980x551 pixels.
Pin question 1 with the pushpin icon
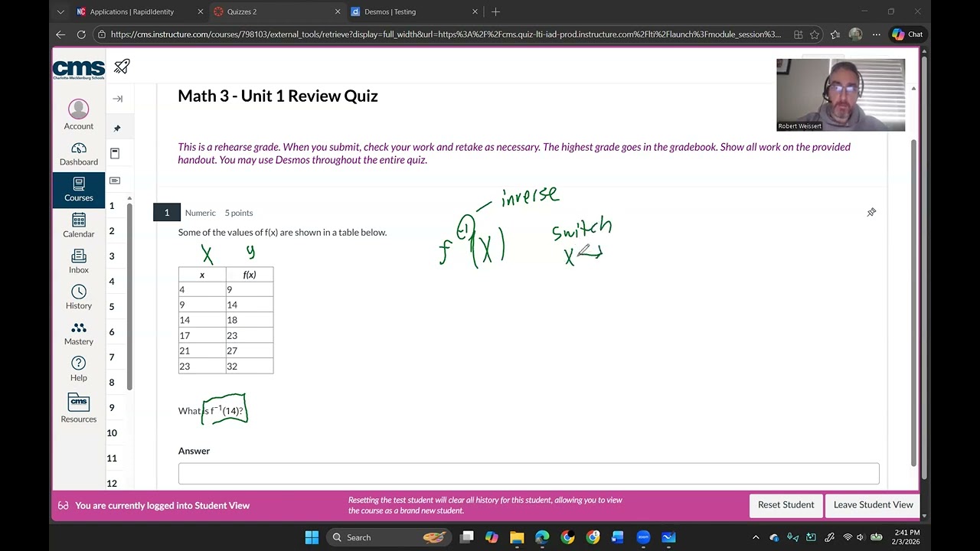(871, 212)
